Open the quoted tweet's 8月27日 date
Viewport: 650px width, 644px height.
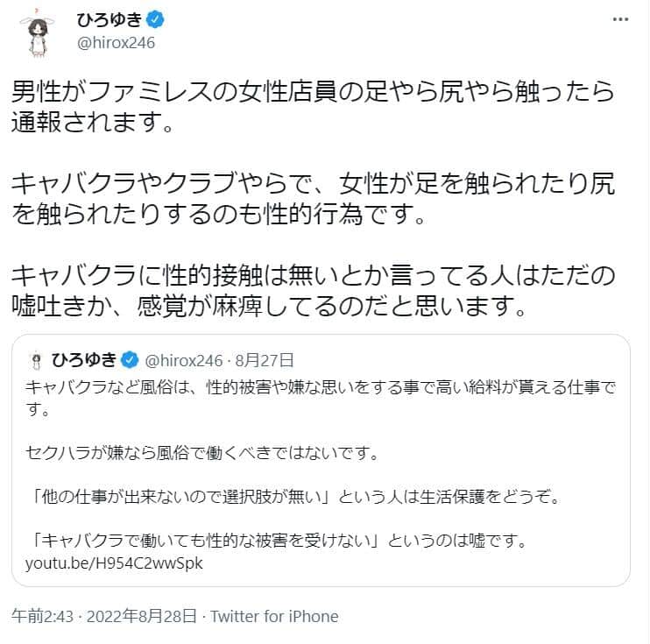(x=263, y=358)
